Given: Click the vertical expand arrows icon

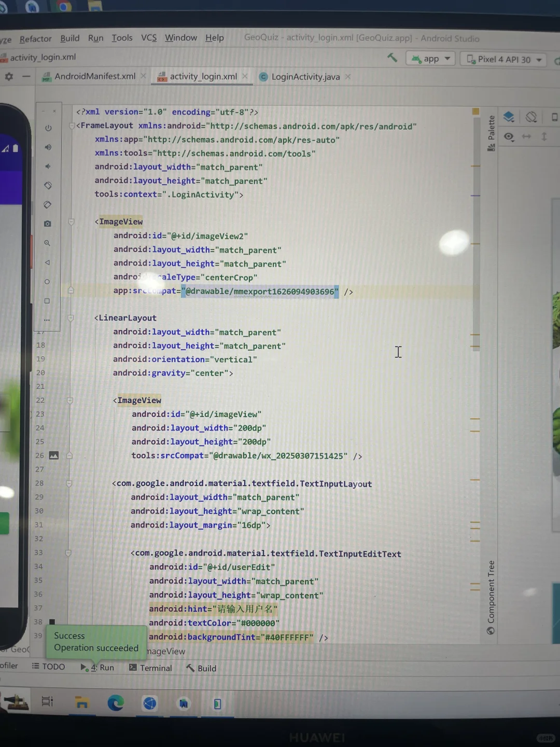Looking at the screenshot, I should click(544, 136).
